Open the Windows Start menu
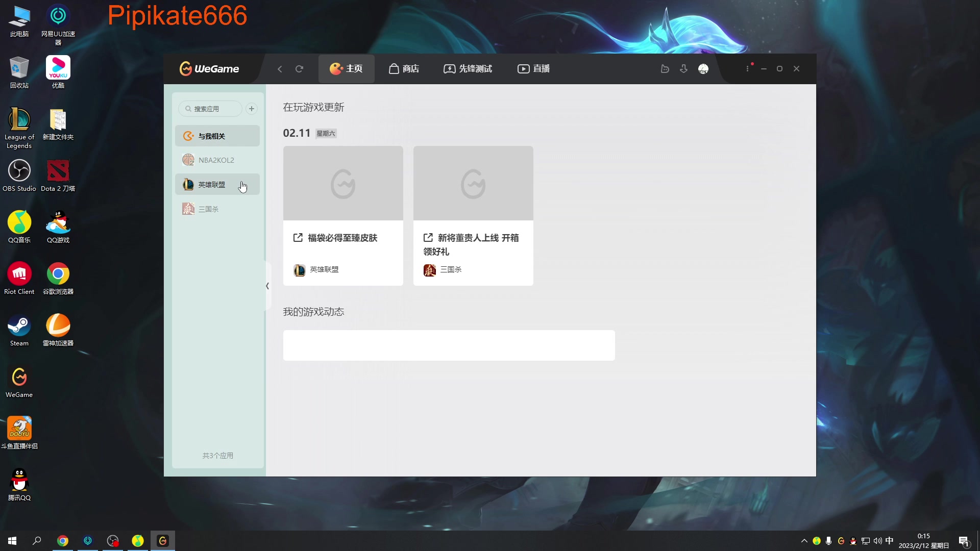980x551 pixels. point(12,541)
